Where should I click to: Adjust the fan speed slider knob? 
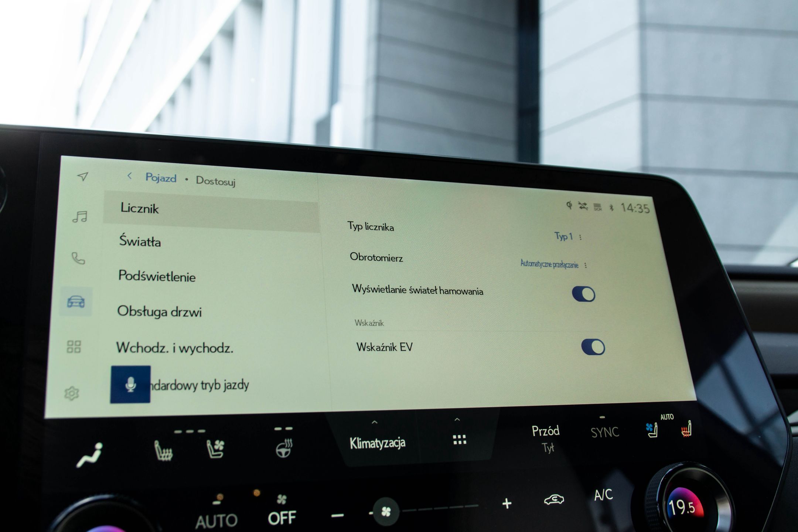point(386,512)
